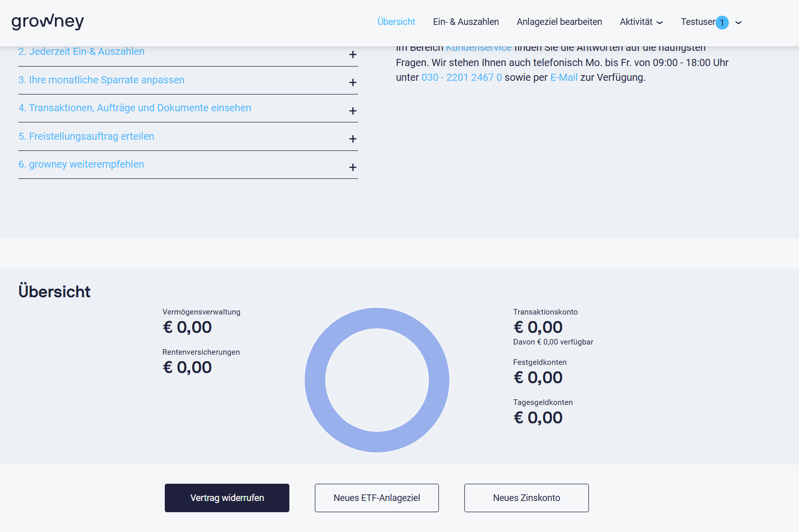Open the Übersicht navigation tab
Screen dimensions: 799x532
(396, 22)
